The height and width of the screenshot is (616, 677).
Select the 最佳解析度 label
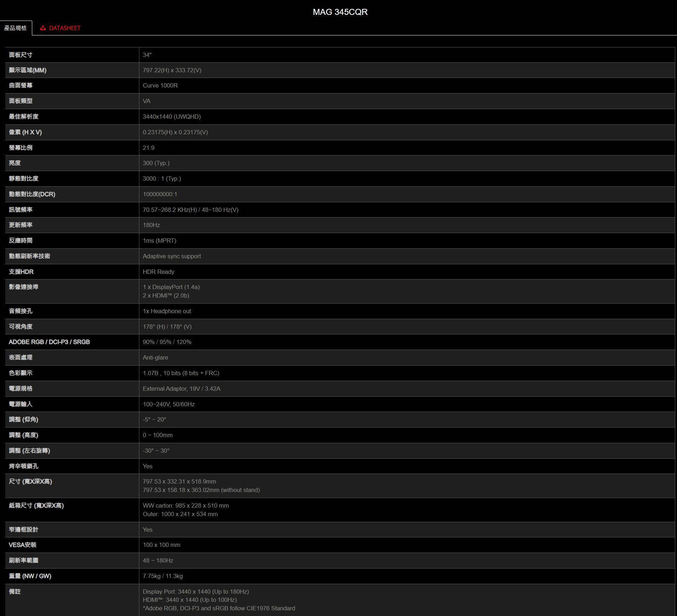coord(23,117)
